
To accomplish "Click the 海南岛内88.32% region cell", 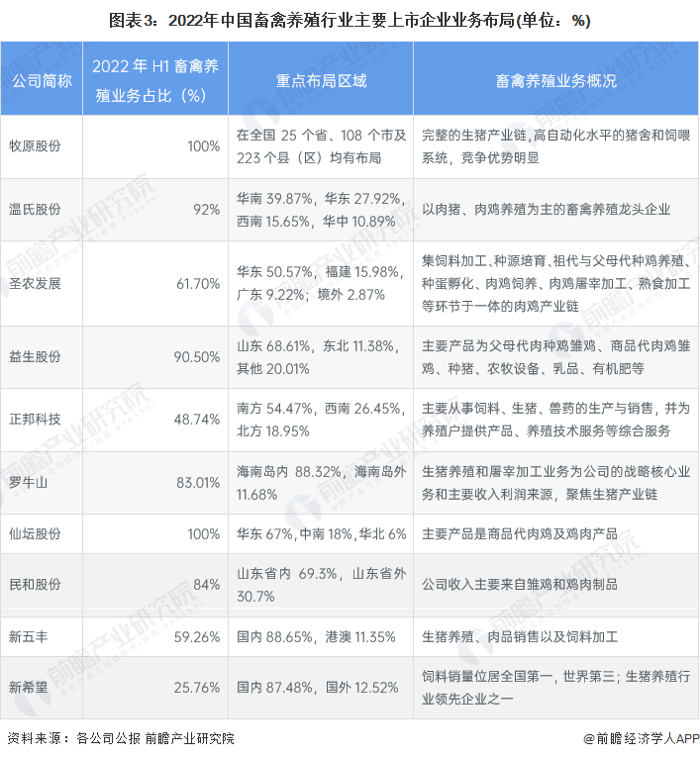I will coord(321,483).
